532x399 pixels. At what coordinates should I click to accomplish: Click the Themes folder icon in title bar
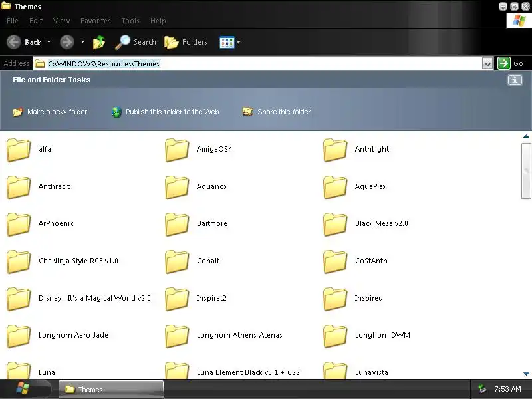(7, 5)
